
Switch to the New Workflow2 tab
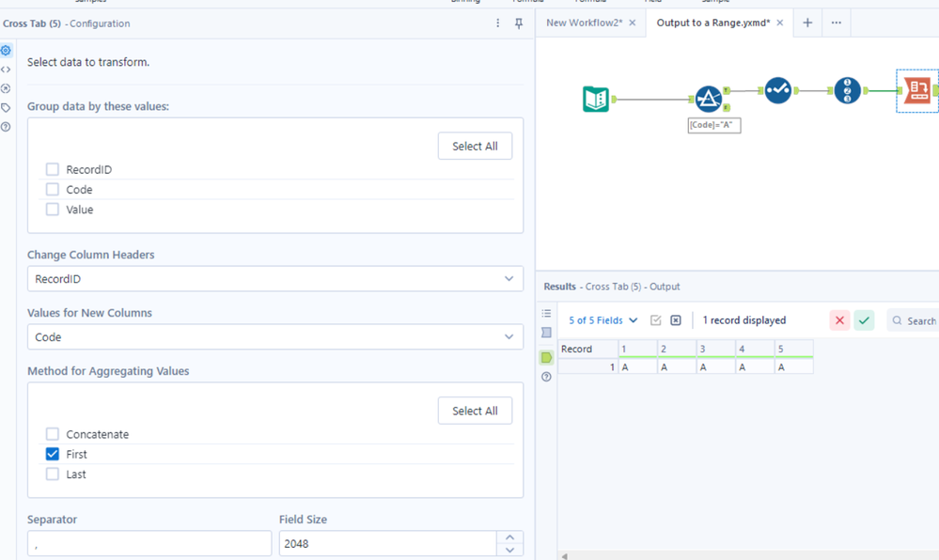pyautogui.click(x=584, y=23)
